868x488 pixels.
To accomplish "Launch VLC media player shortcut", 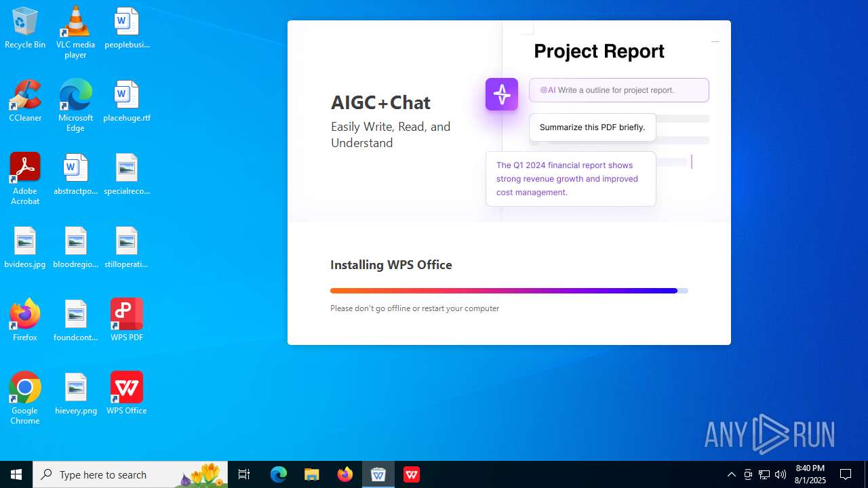I will pyautogui.click(x=75, y=33).
